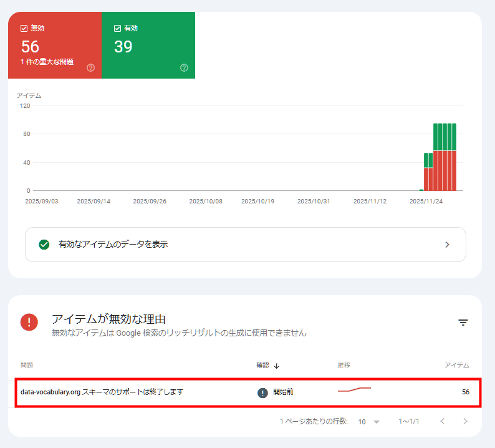
Task: Click the 開始前 status exclamation icon
Action: click(263, 392)
